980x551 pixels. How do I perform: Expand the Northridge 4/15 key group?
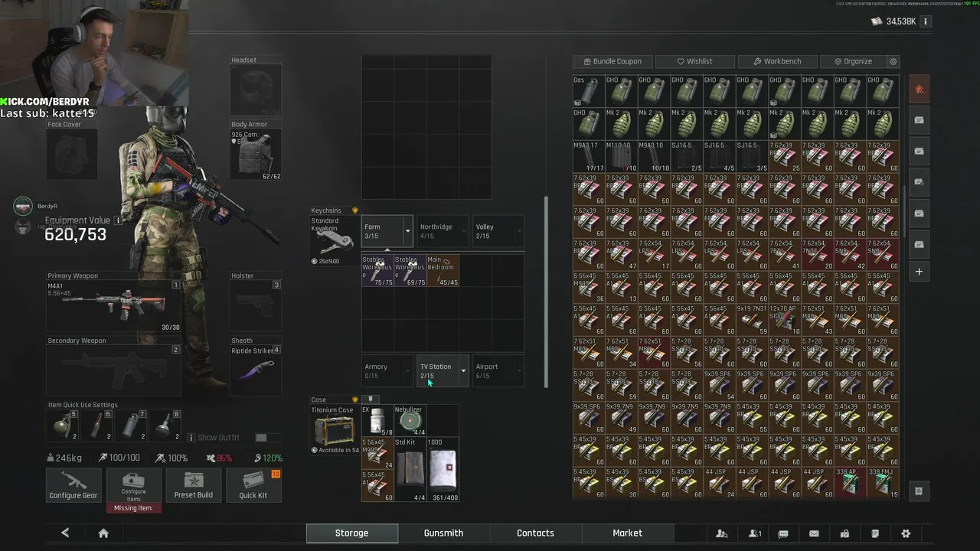pos(442,231)
